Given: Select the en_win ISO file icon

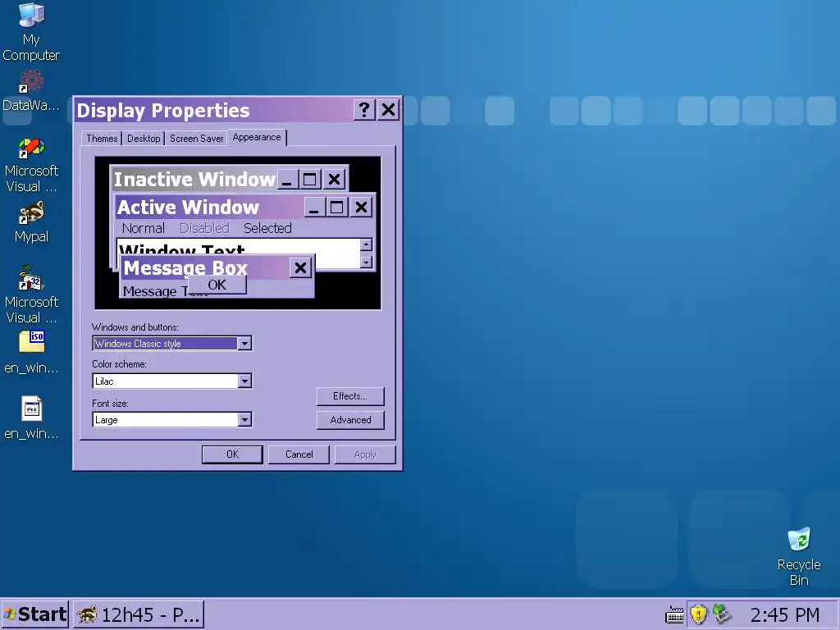Looking at the screenshot, I should (31, 352).
